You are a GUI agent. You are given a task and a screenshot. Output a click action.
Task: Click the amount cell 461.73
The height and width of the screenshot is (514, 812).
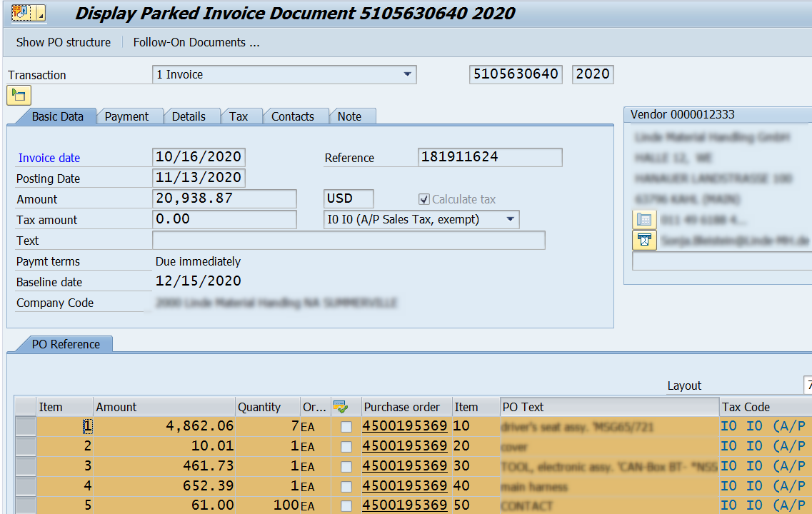(x=164, y=466)
